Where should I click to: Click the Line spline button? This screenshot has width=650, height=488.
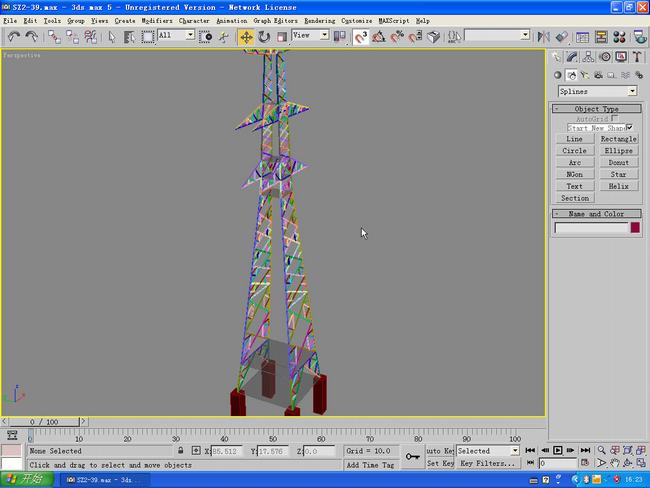click(x=575, y=139)
